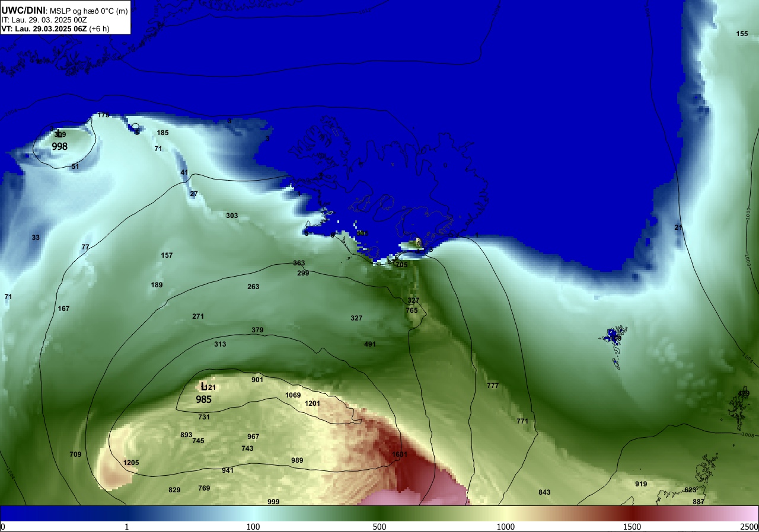Click the 155 height value

coord(742,34)
